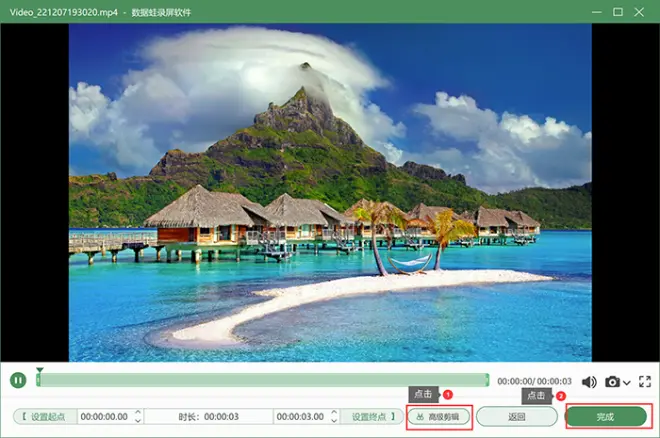The image size is (660, 438).
Task: Click the playhead triangle marker above the timeline
Action: [40, 370]
